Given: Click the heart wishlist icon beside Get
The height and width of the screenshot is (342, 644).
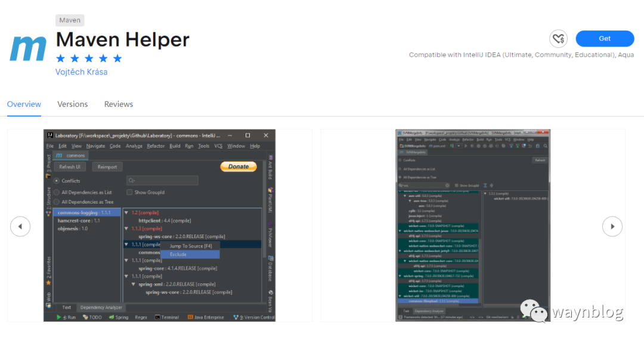Looking at the screenshot, I should pos(558,39).
